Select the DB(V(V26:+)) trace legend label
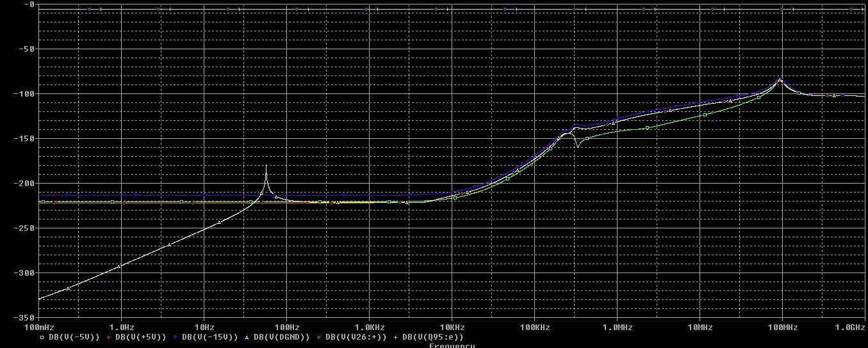The height and width of the screenshot is (348, 868). coord(356,336)
